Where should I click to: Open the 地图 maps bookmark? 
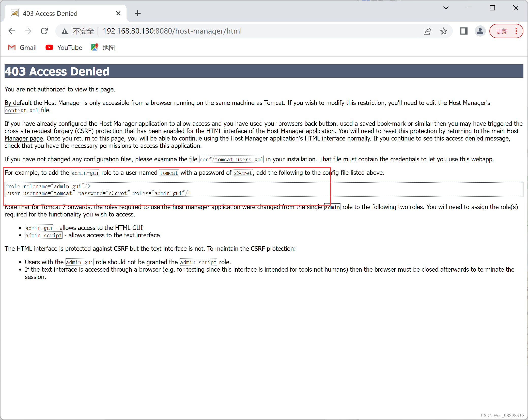tap(103, 48)
